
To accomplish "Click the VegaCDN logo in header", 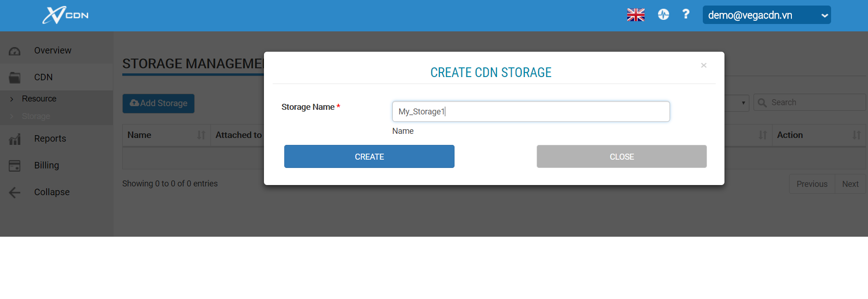I will tap(65, 15).
